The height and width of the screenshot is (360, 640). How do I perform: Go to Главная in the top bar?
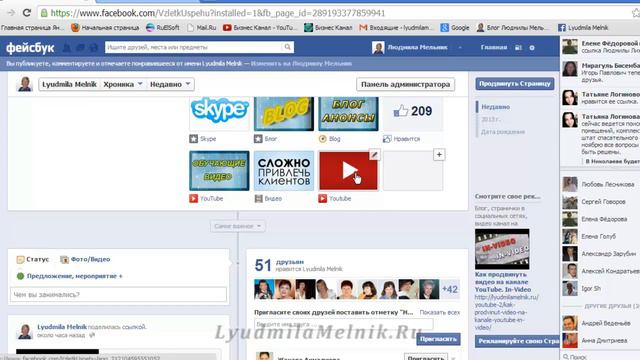(x=494, y=47)
